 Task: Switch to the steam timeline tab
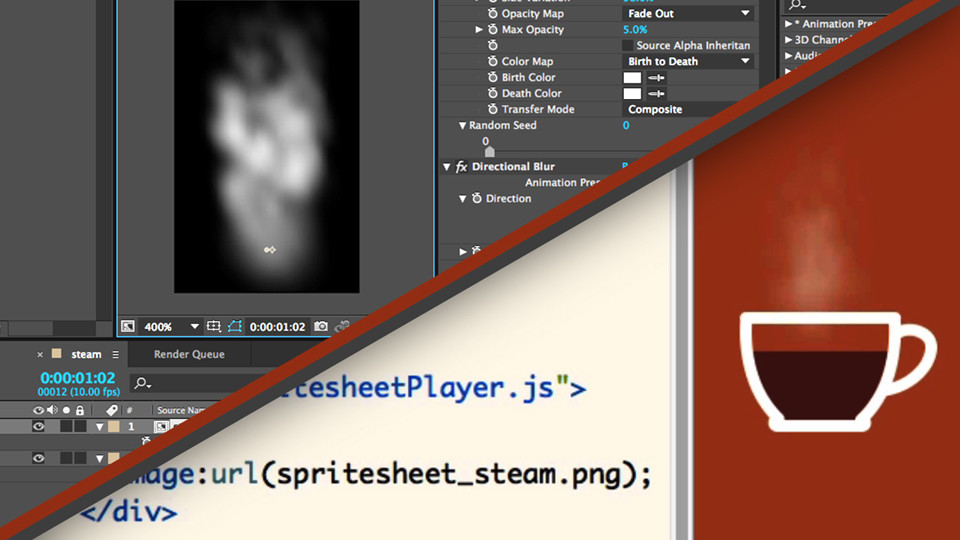[86, 354]
